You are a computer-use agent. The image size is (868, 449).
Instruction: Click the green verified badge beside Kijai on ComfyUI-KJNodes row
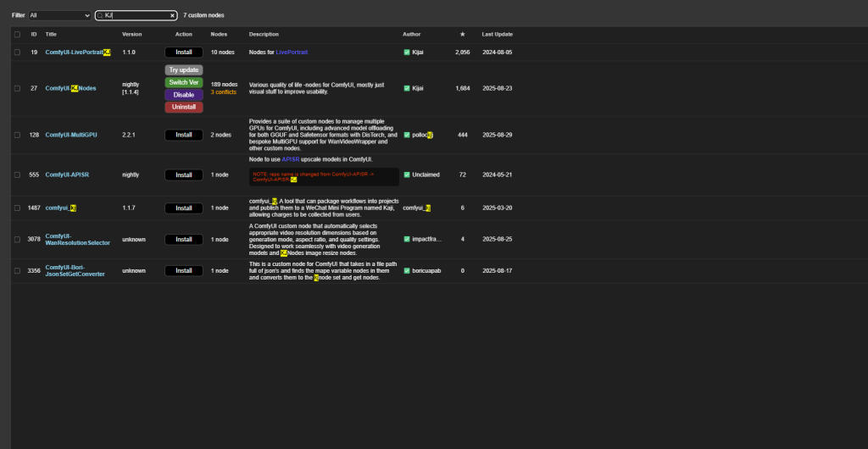(407, 88)
